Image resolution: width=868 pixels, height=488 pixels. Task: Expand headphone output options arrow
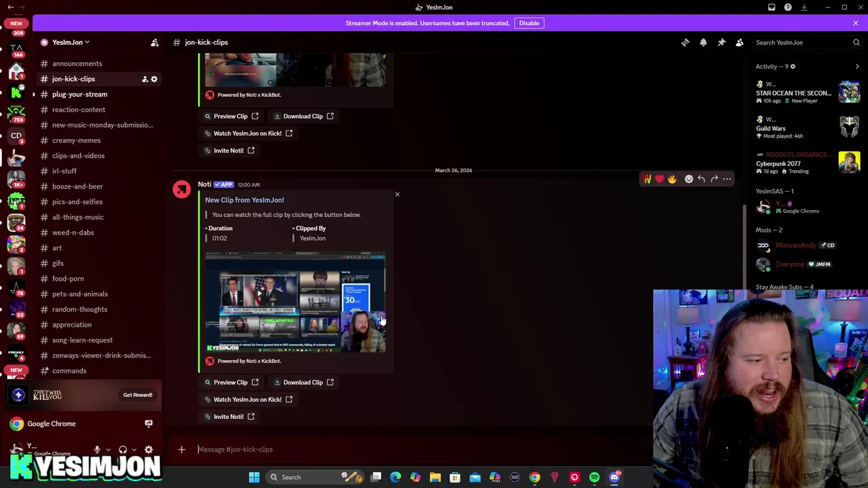tap(134, 450)
